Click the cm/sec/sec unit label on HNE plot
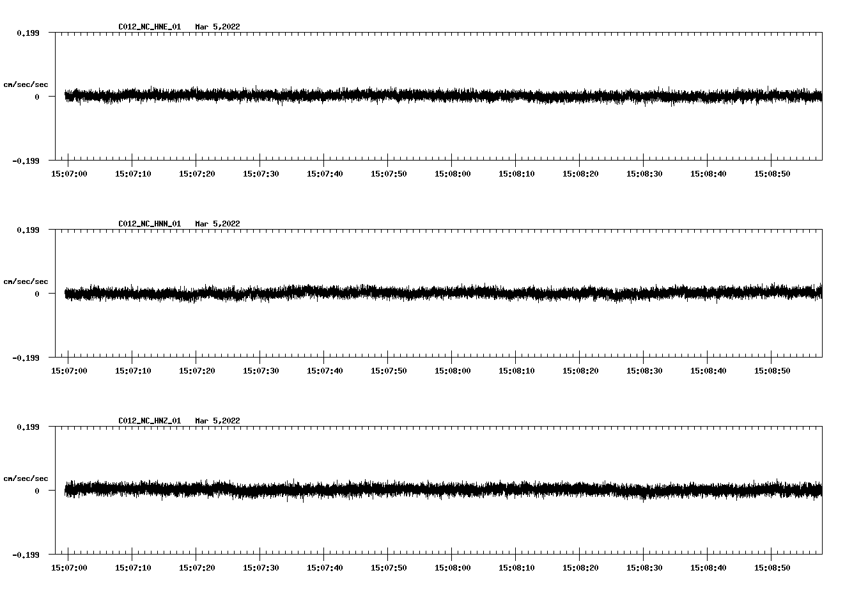868x591 pixels. pos(26,84)
